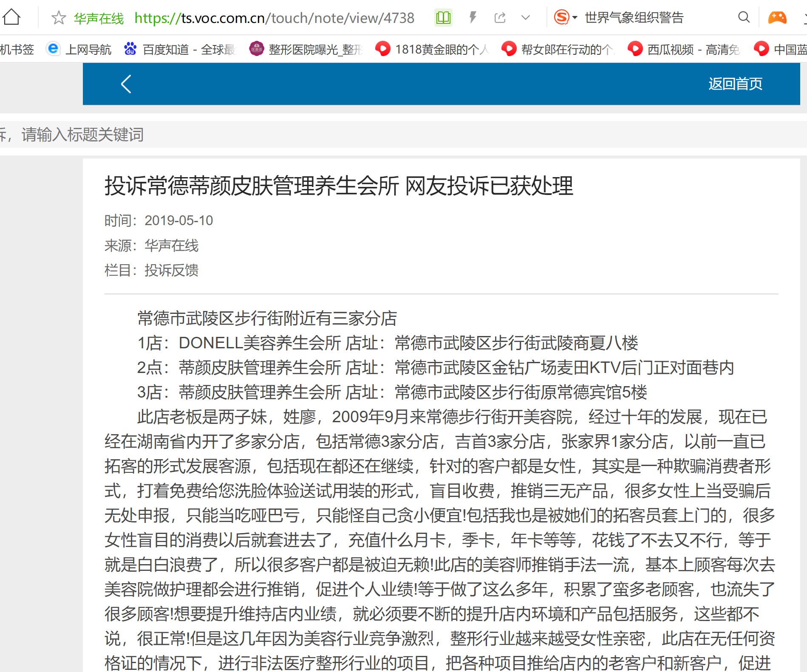
Task: Open the reading mode book icon
Action: pos(443,18)
